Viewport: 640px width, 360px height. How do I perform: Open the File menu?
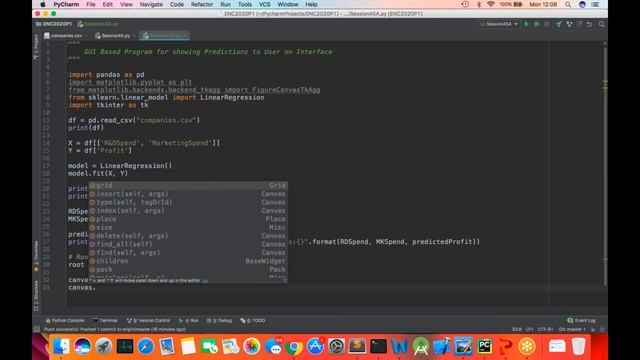point(91,4)
